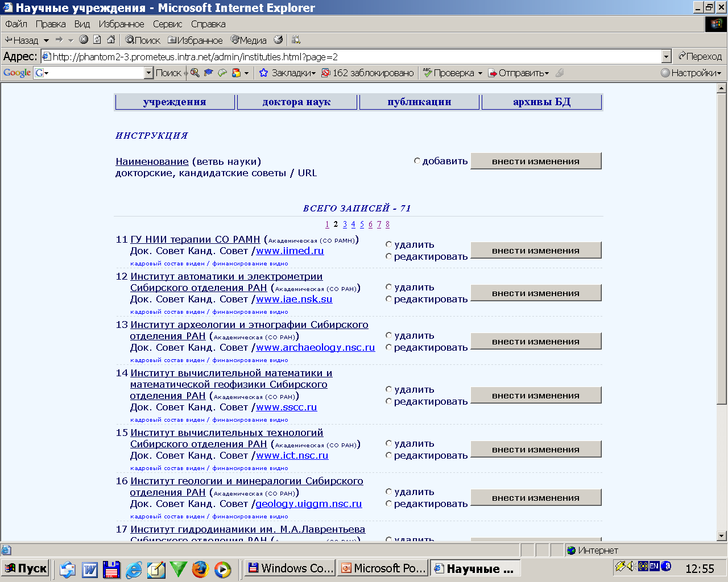
Task: Click the Refresh page icon
Action: tap(97, 40)
